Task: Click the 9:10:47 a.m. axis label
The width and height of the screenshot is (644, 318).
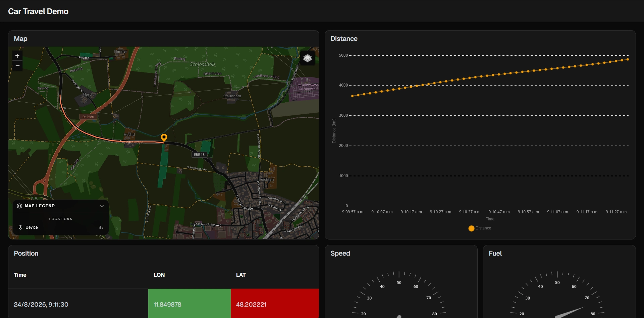Action: (x=499, y=212)
